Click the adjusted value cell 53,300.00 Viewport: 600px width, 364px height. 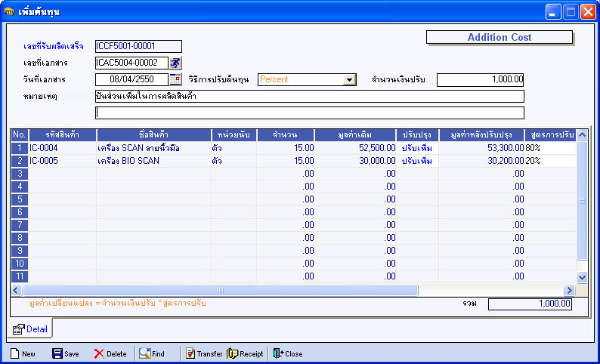tap(482, 148)
